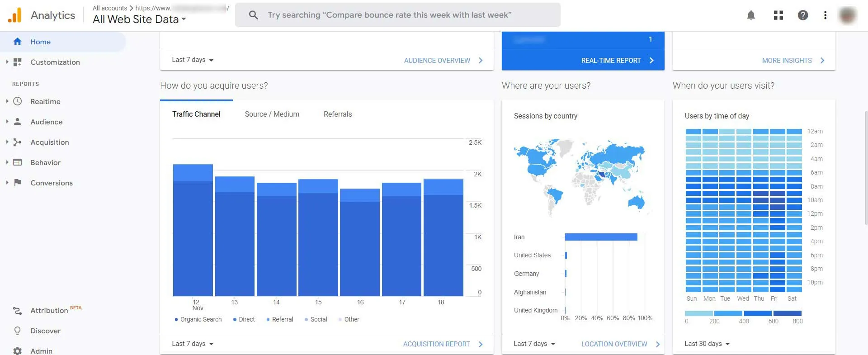This screenshot has height=355, width=868.
Task: Click the Realtime clock icon
Action: pyautogui.click(x=18, y=101)
